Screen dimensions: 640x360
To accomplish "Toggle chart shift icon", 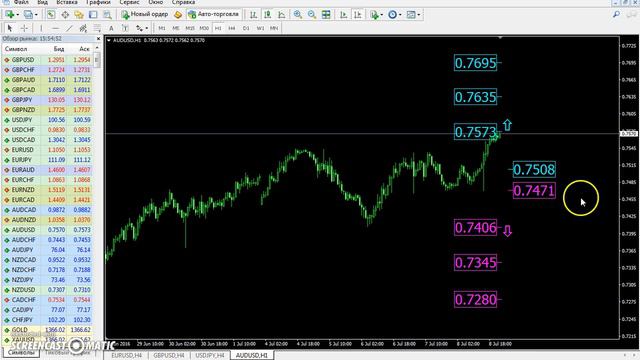I will tap(358, 15).
